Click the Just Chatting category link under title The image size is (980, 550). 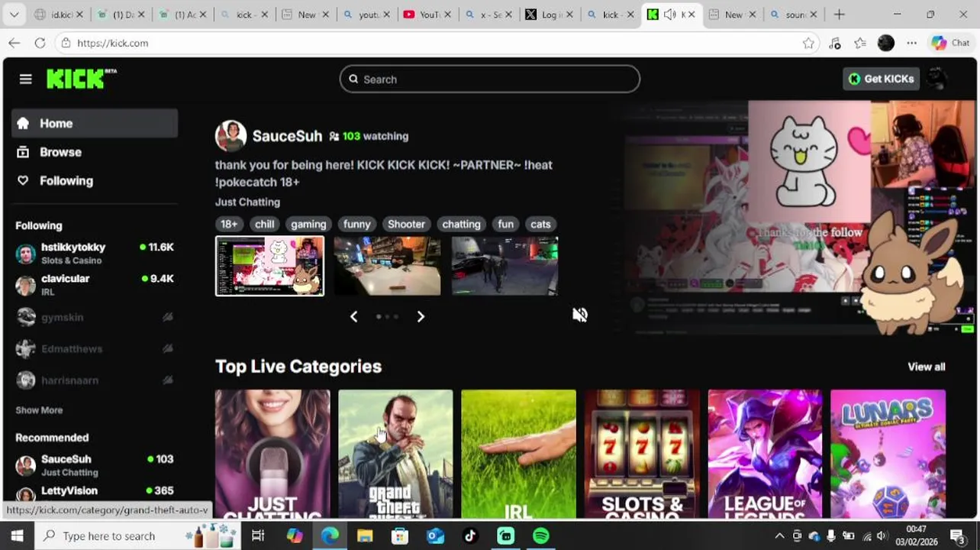coord(247,202)
